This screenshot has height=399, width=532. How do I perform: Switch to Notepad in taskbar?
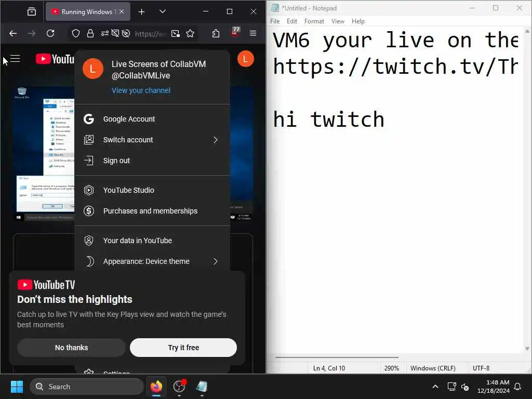(202, 387)
